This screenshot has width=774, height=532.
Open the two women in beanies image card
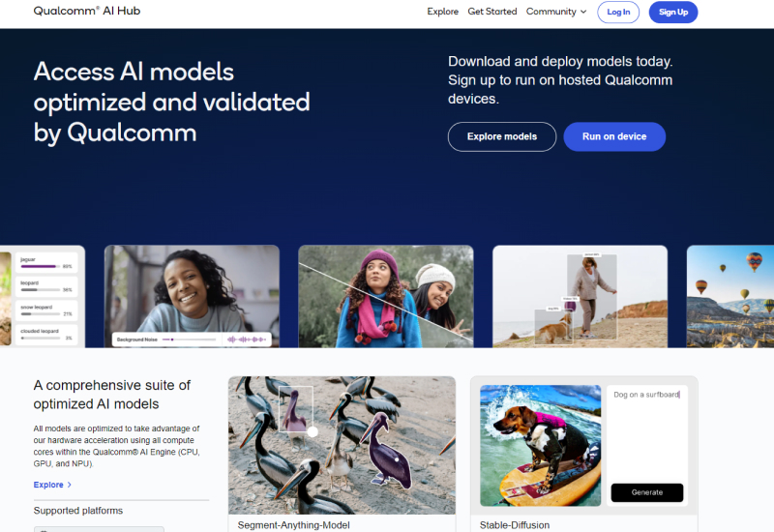click(385, 296)
